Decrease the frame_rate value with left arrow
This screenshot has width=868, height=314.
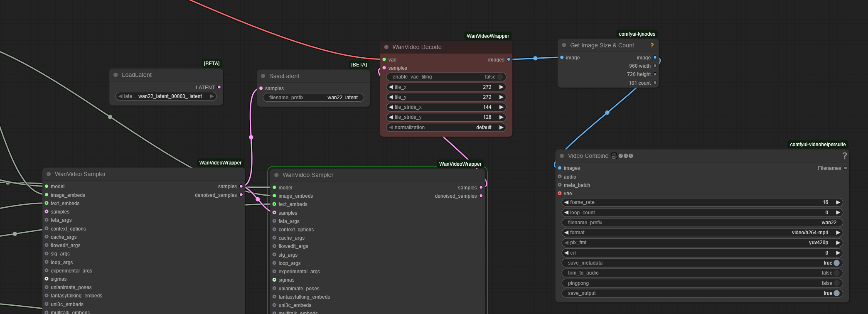point(566,202)
